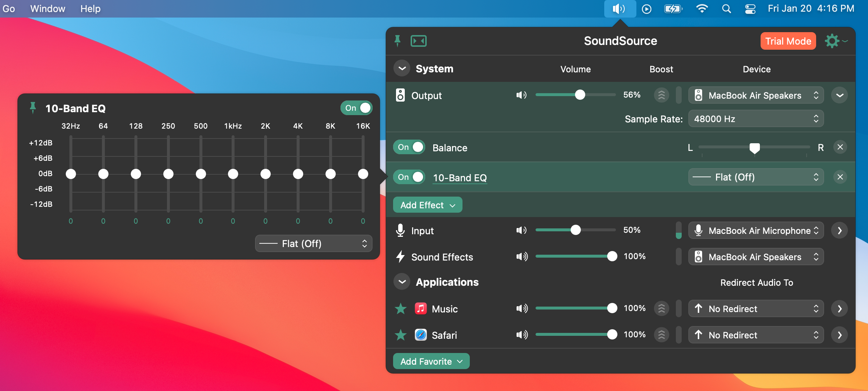Expand the Input row effects
The width and height of the screenshot is (868, 391).
pos(840,230)
